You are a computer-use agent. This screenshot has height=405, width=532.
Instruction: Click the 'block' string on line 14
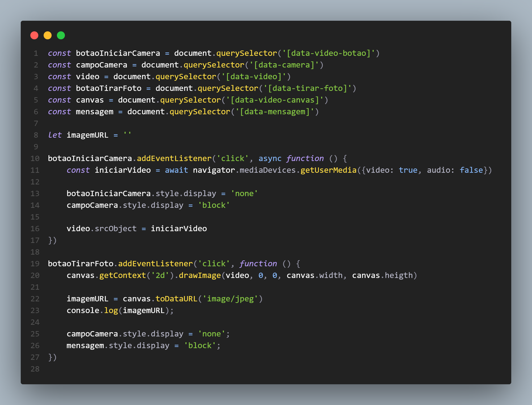tap(214, 205)
